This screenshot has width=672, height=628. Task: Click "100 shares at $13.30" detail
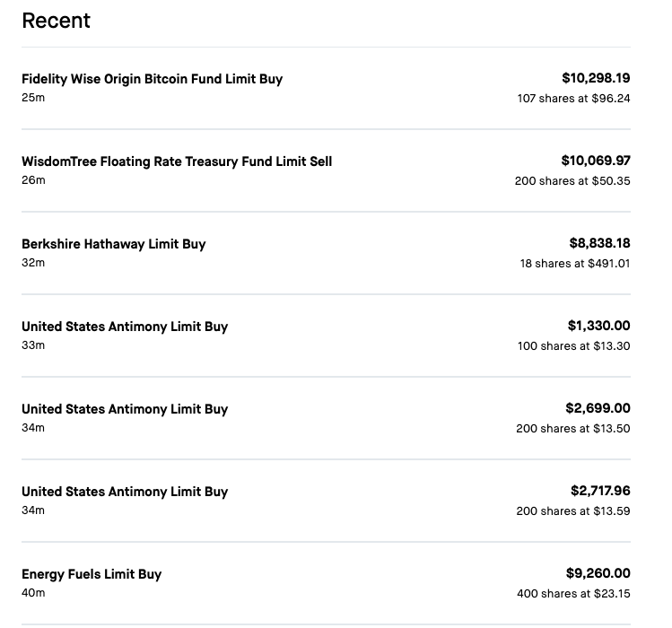[x=573, y=346]
